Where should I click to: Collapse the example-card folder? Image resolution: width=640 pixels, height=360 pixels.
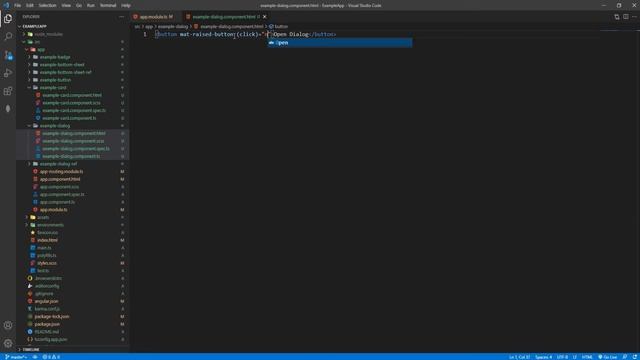(53, 88)
